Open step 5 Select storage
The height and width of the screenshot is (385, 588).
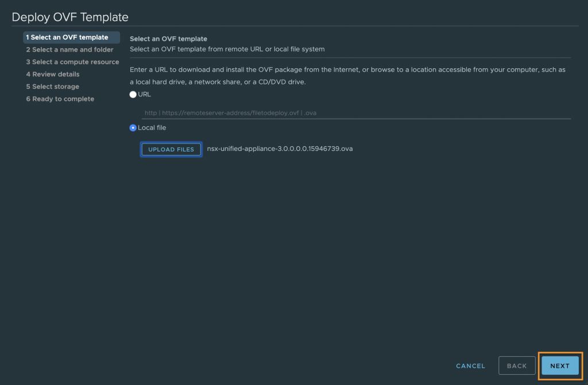[52, 87]
